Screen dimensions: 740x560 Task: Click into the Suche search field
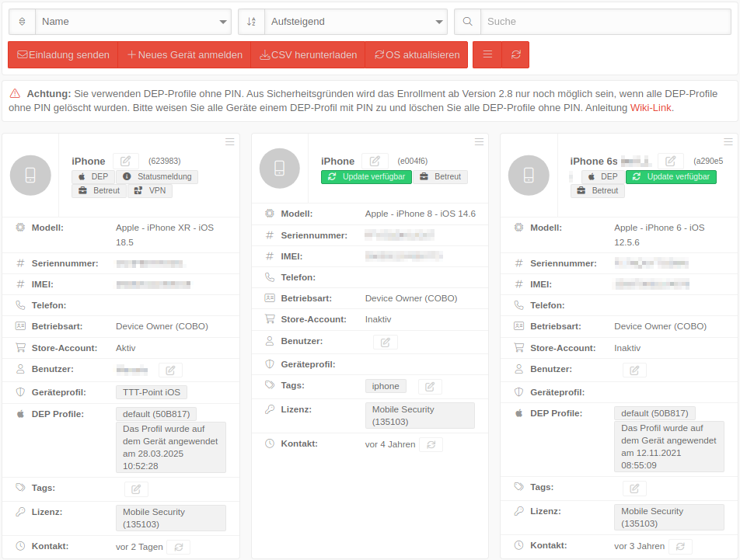coord(606,22)
